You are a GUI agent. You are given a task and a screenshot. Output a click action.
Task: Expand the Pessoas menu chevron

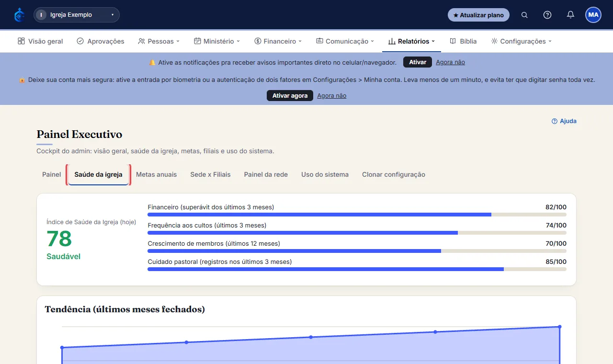178,41
